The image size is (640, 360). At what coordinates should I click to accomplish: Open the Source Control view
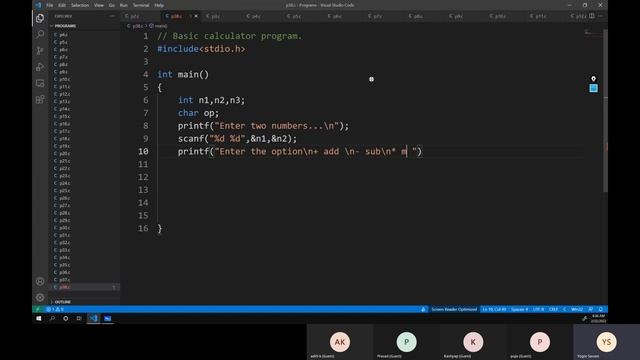click(x=40, y=51)
